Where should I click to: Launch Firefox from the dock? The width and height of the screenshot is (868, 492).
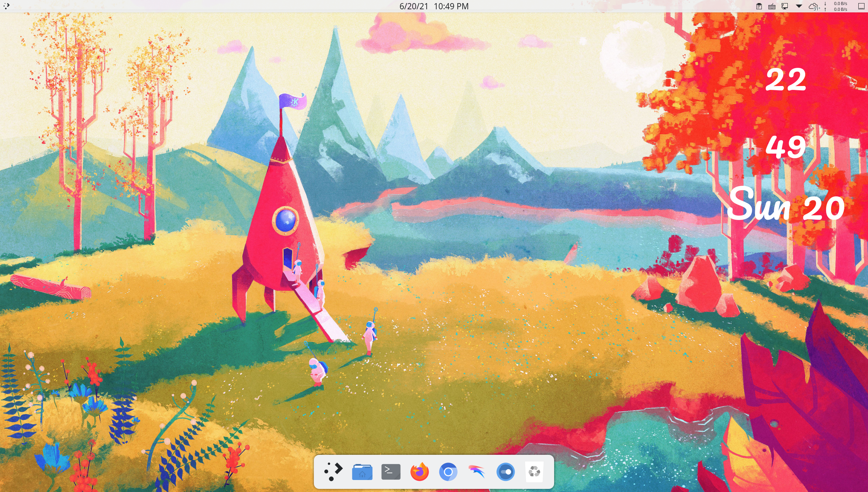coord(419,471)
